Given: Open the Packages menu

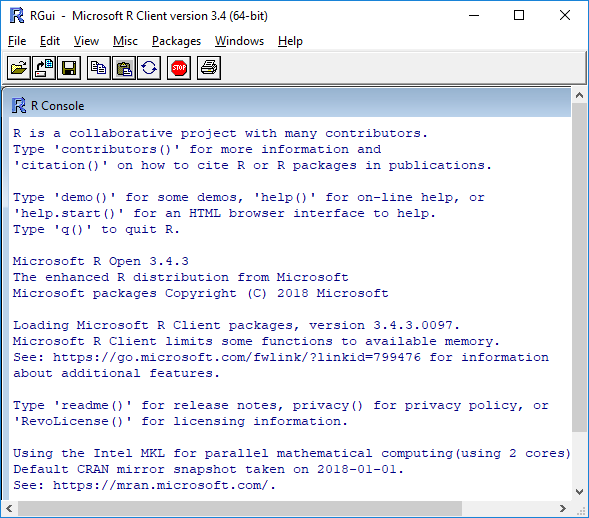Looking at the screenshot, I should pos(177,41).
